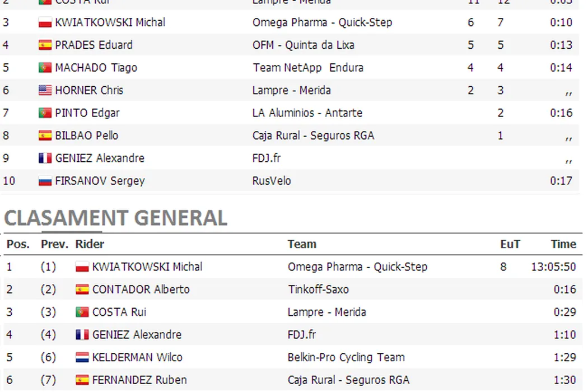Select Portuguese flag beside MACHADO Tiago
The image size is (588, 392).
click(45, 68)
